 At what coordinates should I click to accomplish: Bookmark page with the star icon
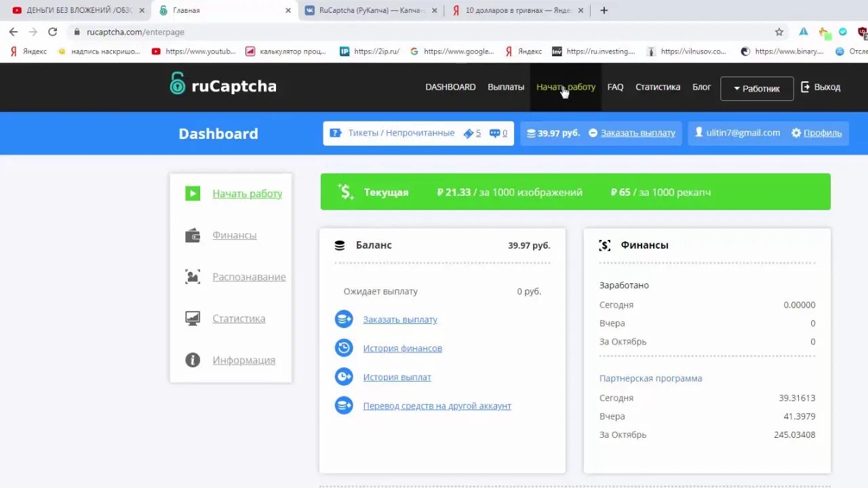pos(779,32)
